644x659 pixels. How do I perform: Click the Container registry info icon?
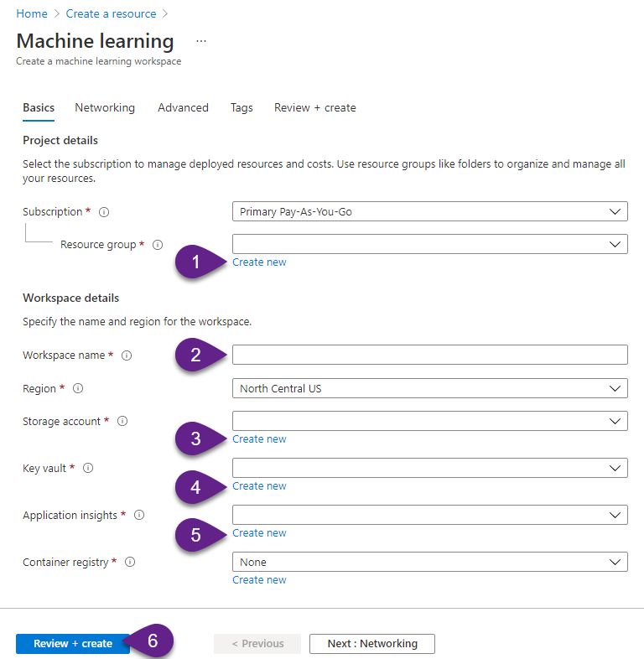point(130,562)
